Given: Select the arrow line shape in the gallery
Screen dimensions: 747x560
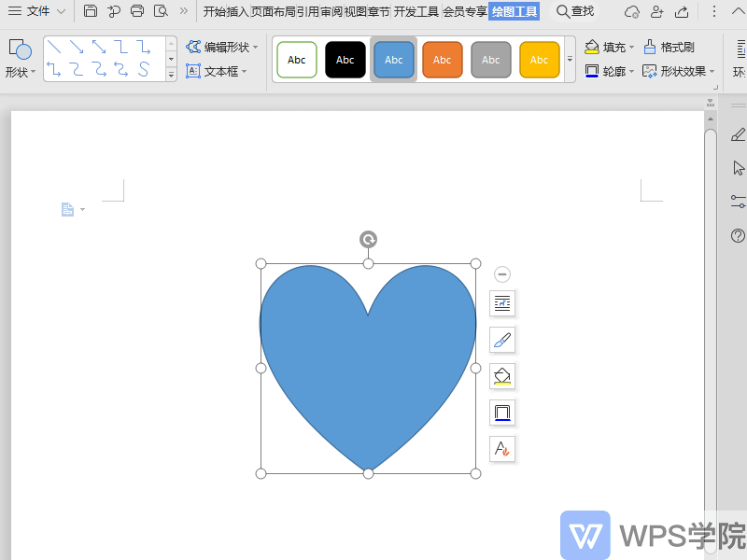Looking at the screenshot, I should click(x=77, y=47).
